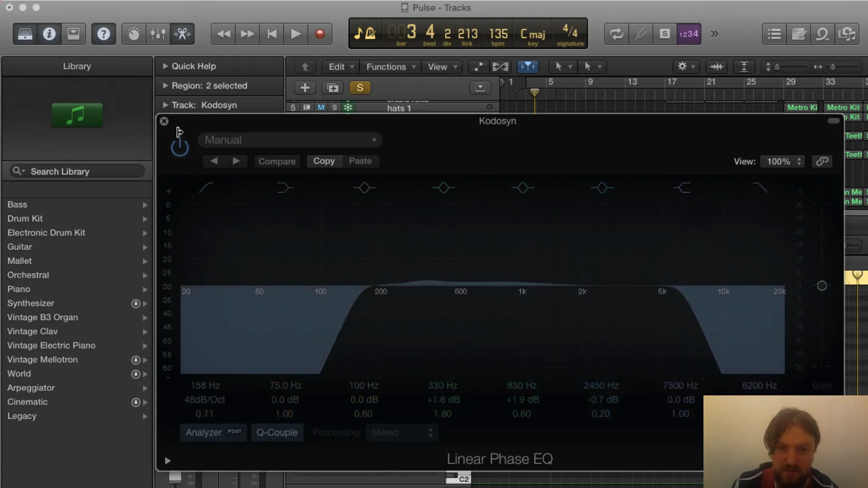Viewport: 868px width, 488px height.
Task: Toggle the Solo S button in control bar
Action: coord(665,34)
